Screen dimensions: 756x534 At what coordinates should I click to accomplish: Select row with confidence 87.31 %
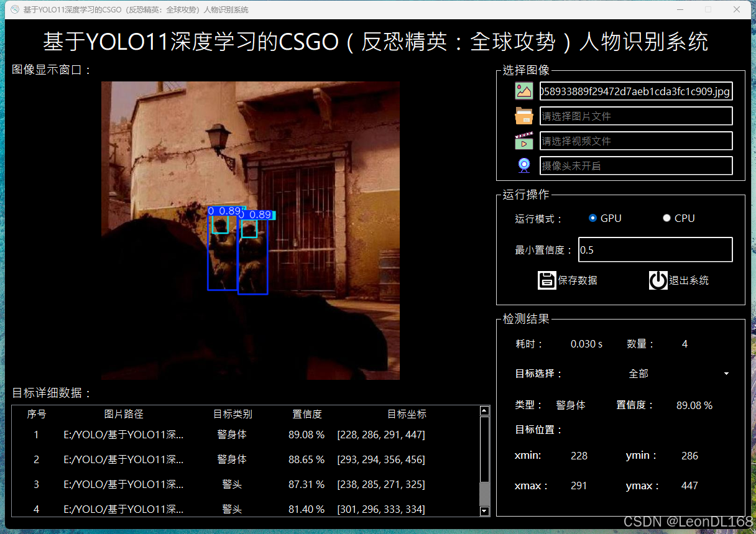pos(246,484)
